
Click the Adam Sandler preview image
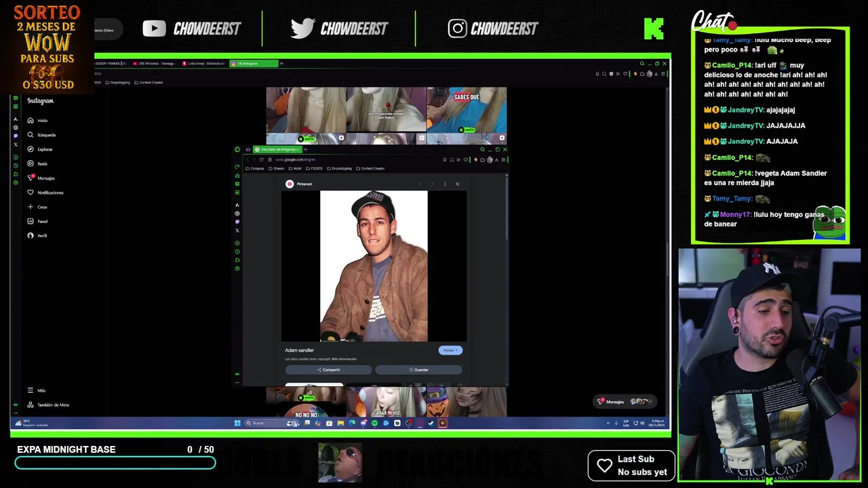tap(374, 266)
